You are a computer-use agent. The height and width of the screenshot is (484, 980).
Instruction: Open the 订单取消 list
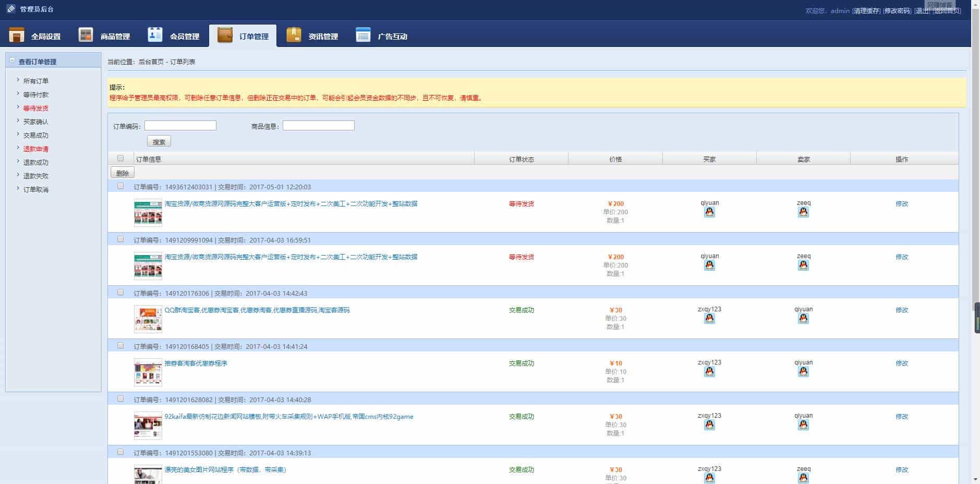click(x=35, y=189)
